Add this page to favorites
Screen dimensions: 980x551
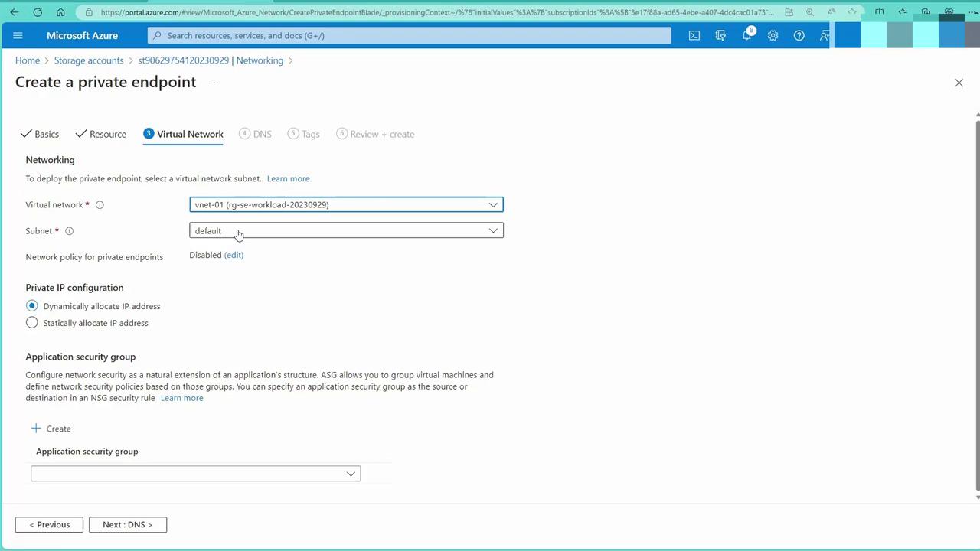pyautogui.click(x=852, y=12)
